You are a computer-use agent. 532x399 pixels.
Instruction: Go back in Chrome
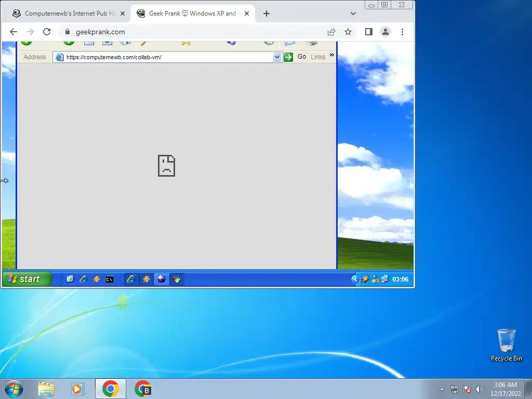click(x=13, y=32)
